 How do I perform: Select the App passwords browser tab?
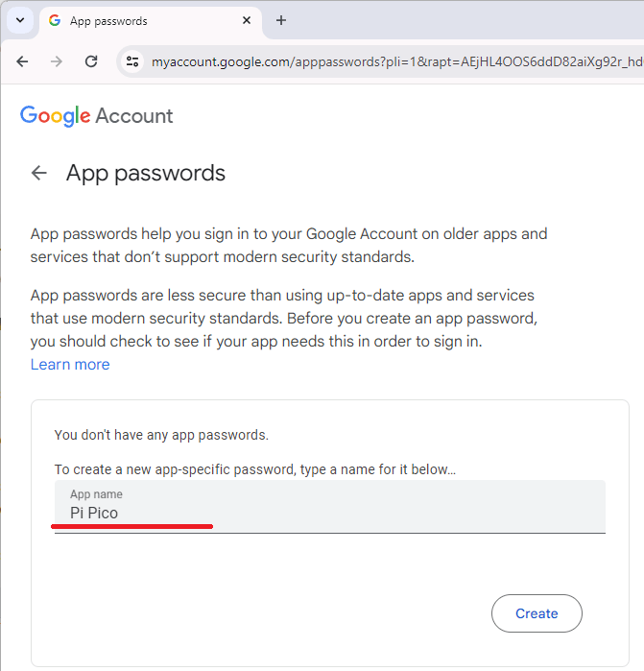[144, 20]
